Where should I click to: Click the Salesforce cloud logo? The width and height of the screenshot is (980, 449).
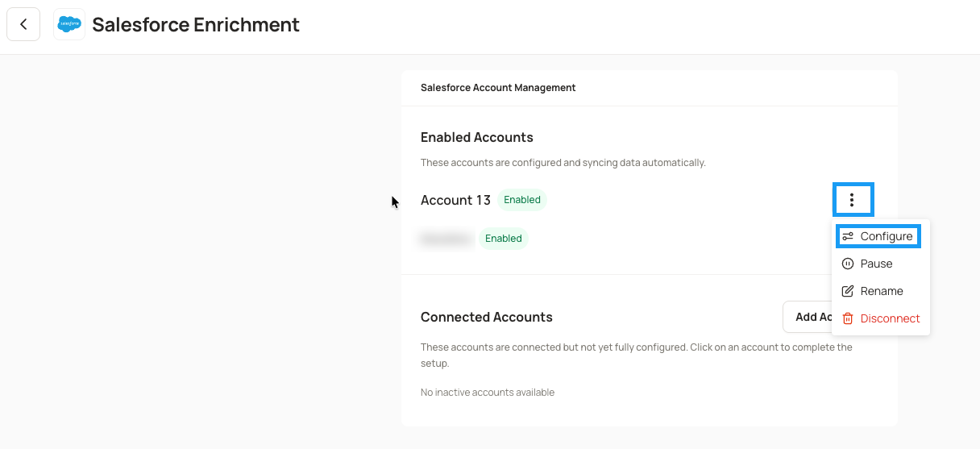(x=69, y=24)
